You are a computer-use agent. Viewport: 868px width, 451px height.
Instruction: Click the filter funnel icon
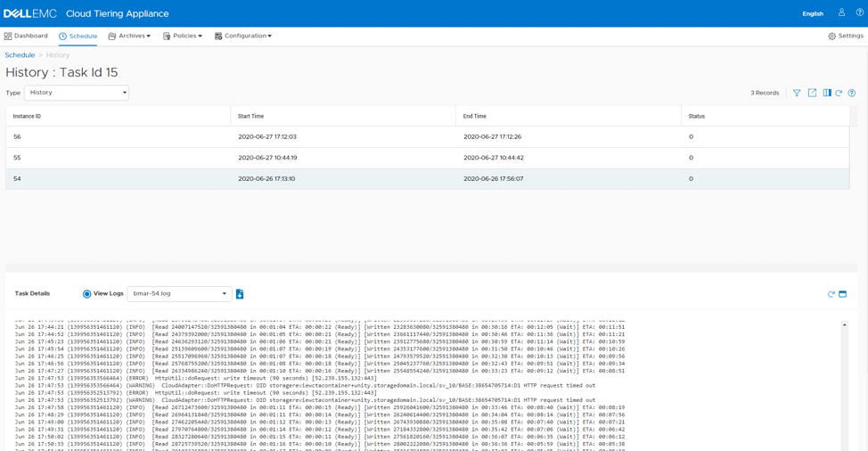pyautogui.click(x=797, y=93)
